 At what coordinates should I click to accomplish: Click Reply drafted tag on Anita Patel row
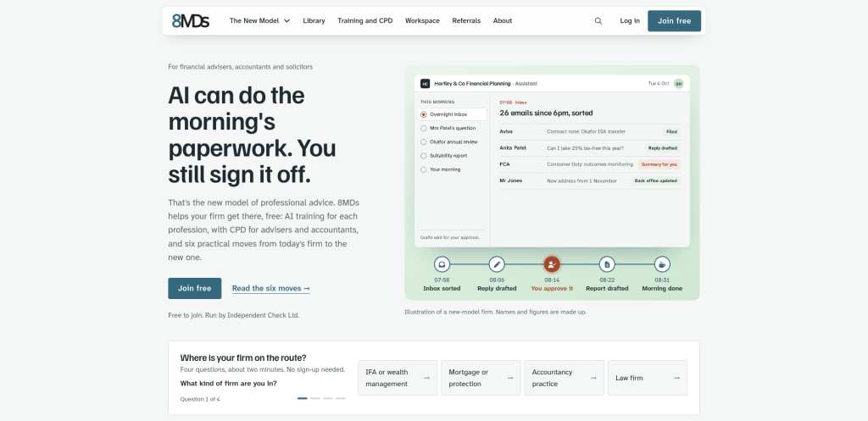(x=663, y=148)
